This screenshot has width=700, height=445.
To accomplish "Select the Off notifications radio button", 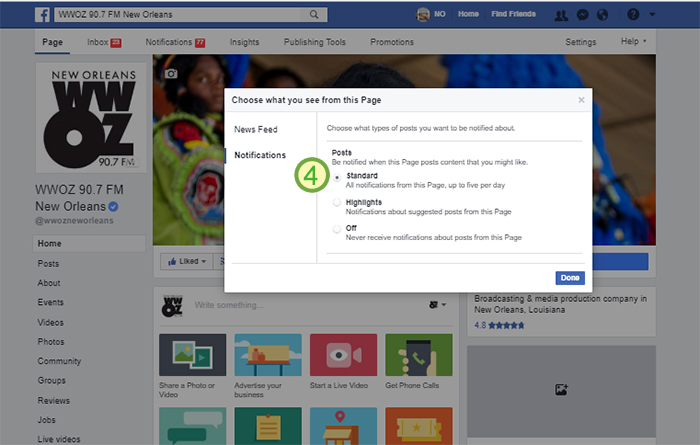I will (x=337, y=229).
